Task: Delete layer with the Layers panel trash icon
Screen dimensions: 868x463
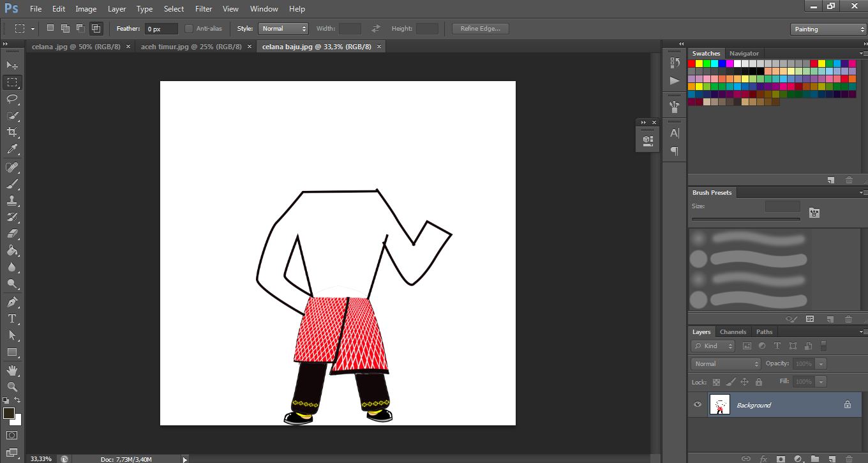Action: pyautogui.click(x=849, y=459)
